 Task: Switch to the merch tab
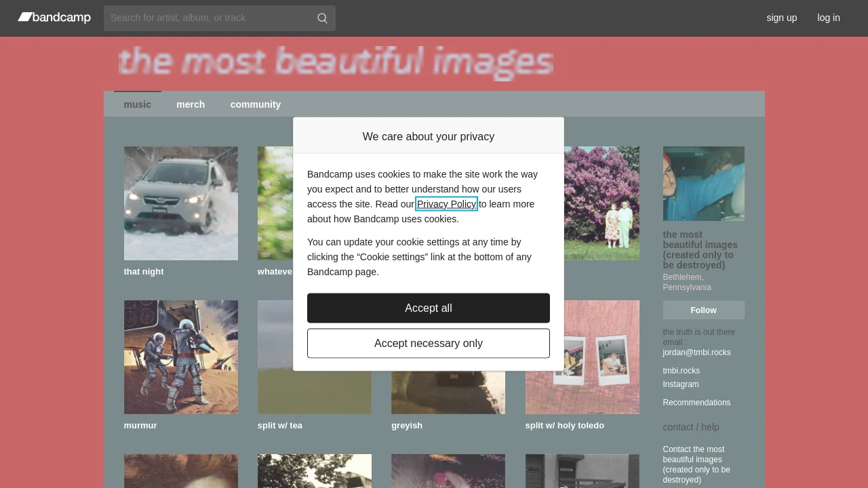(x=191, y=104)
